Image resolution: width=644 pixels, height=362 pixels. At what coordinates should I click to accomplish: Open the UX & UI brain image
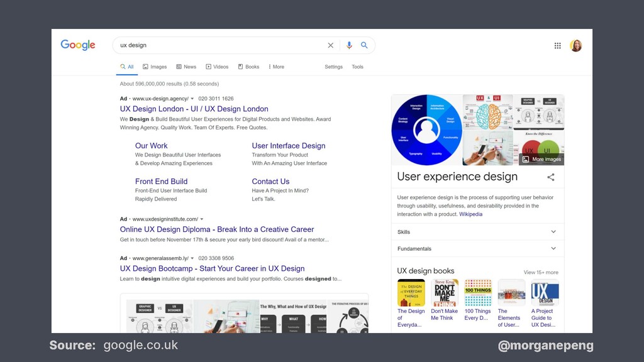click(487, 112)
